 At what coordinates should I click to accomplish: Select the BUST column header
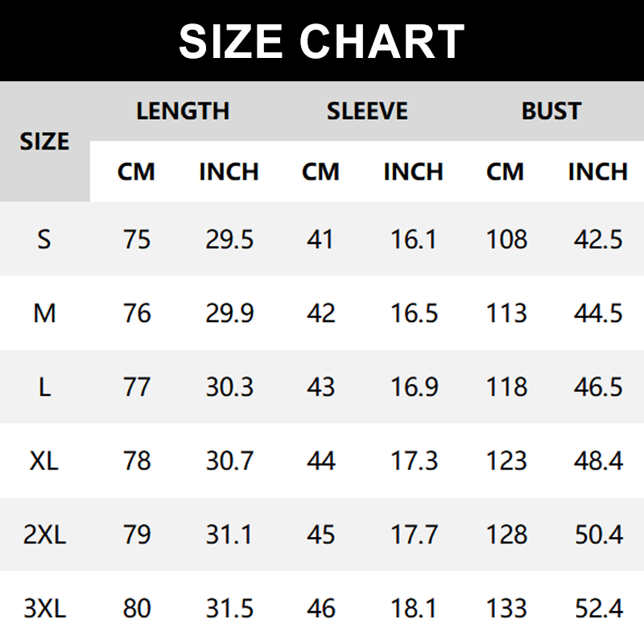click(551, 111)
